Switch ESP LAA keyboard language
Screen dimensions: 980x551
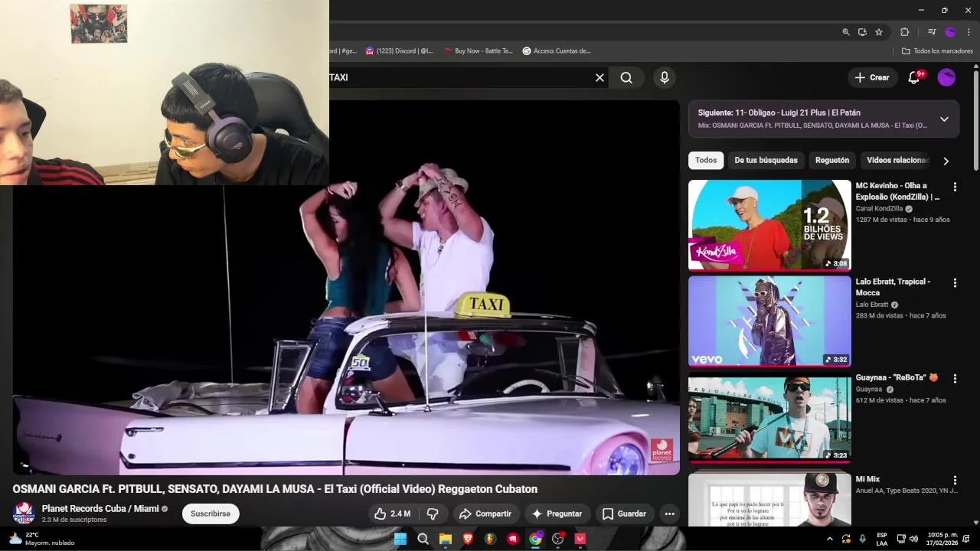click(882, 539)
